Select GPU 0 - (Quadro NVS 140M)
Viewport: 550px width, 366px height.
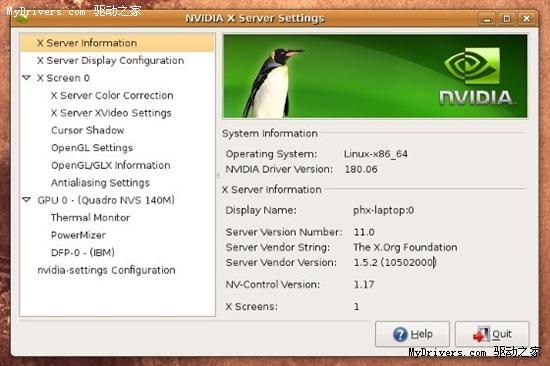click(106, 200)
